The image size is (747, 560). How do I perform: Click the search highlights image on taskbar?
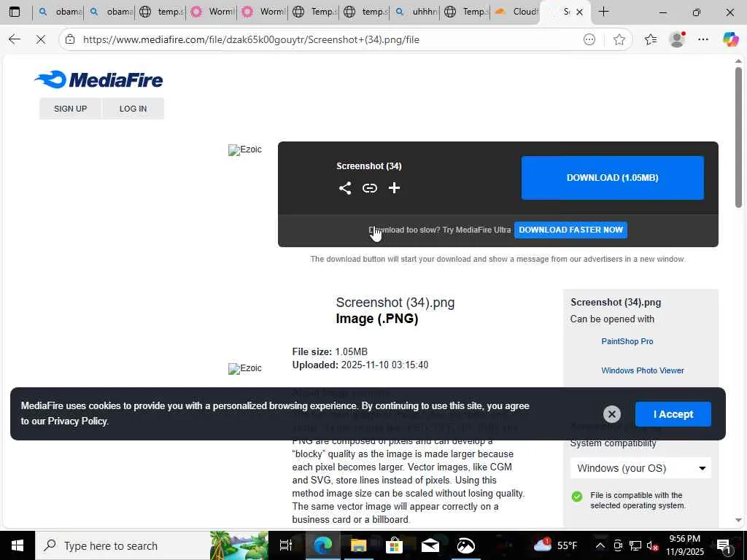click(x=239, y=545)
